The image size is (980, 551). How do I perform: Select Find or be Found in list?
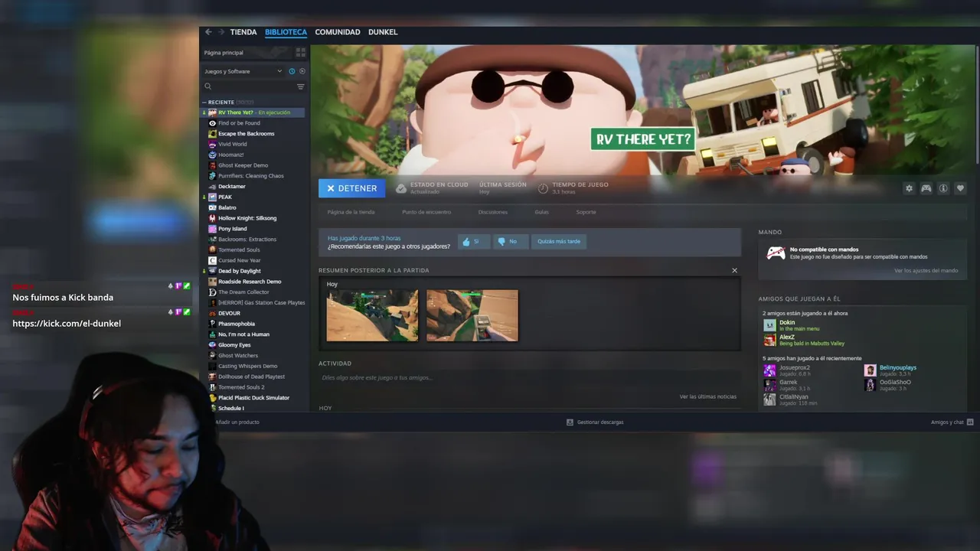point(239,123)
